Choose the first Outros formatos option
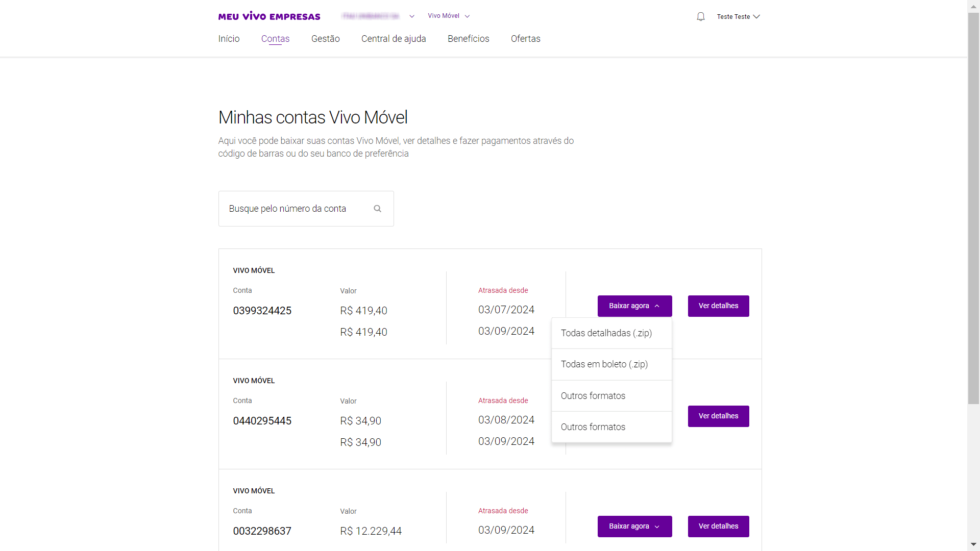This screenshot has height=551, width=980. [x=611, y=396]
